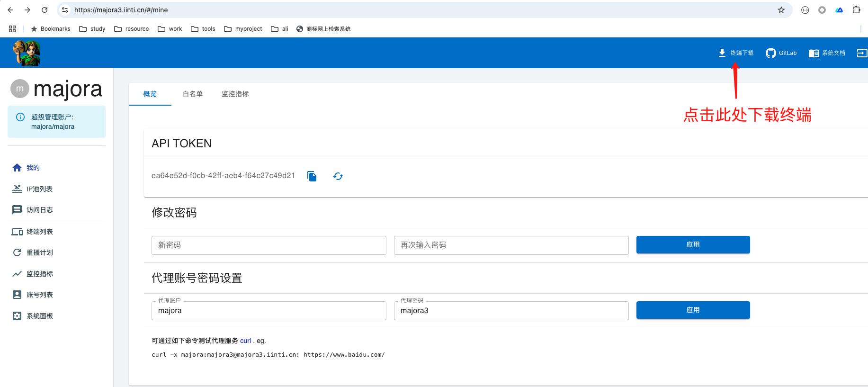The height and width of the screenshot is (387, 868).
Task: Open IP池列表 in sidebar
Action: pos(39,189)
